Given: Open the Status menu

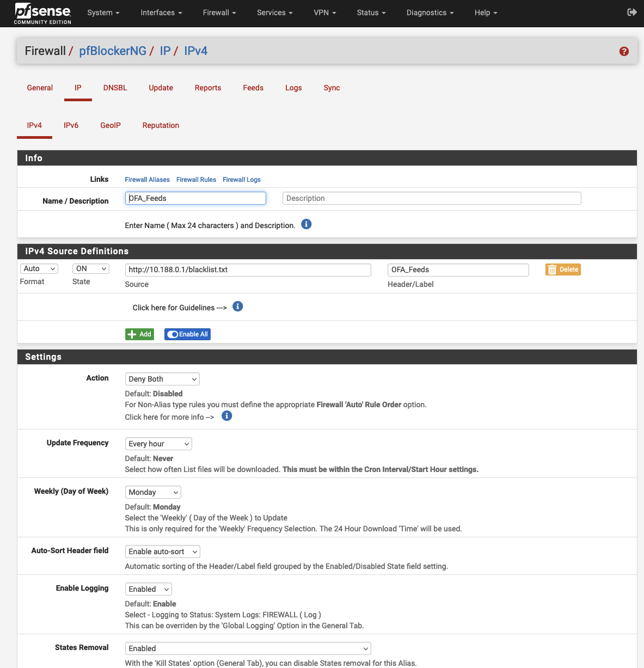Looking at the screenshot, I should [371, 13].
